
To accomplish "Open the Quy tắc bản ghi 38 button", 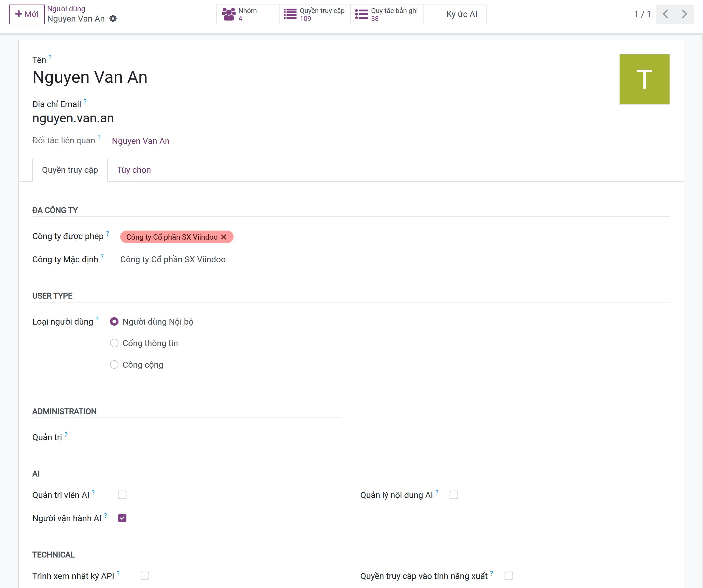I will coord(387,14).
